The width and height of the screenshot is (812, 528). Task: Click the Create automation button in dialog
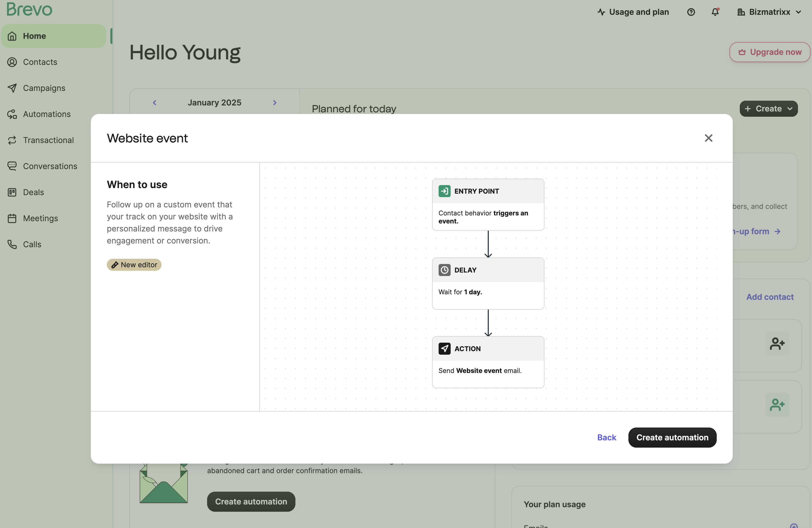coord(672,437)
